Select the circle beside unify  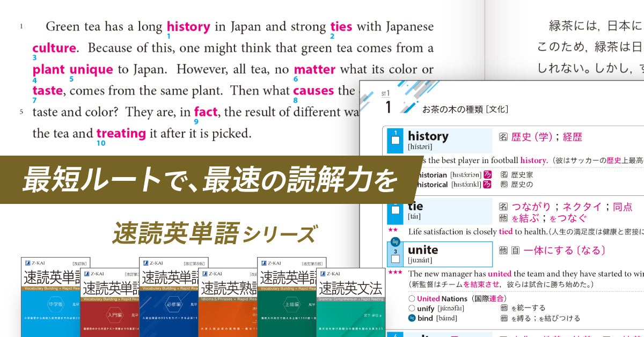pos(412,308)
